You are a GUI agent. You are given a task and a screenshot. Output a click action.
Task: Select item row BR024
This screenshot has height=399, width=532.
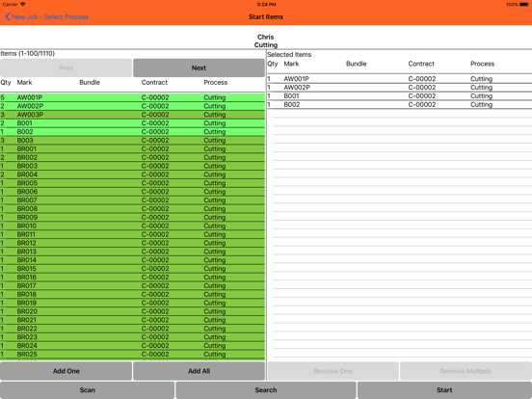(132, 345)
